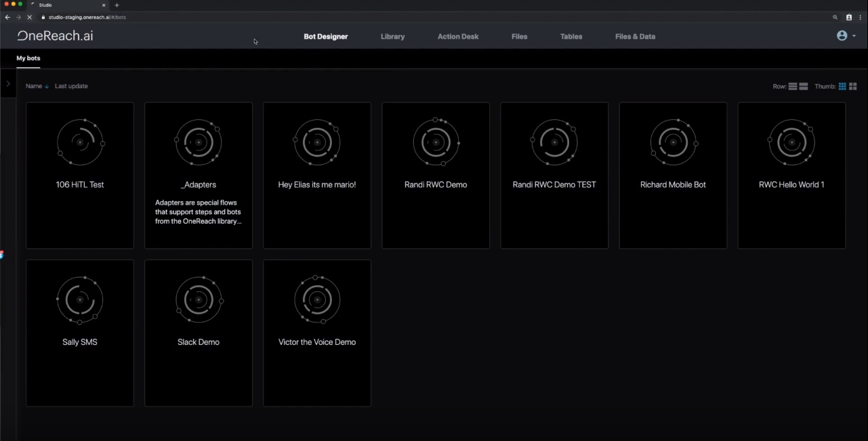Close the Studio browser tab

(x=104, y=5)
